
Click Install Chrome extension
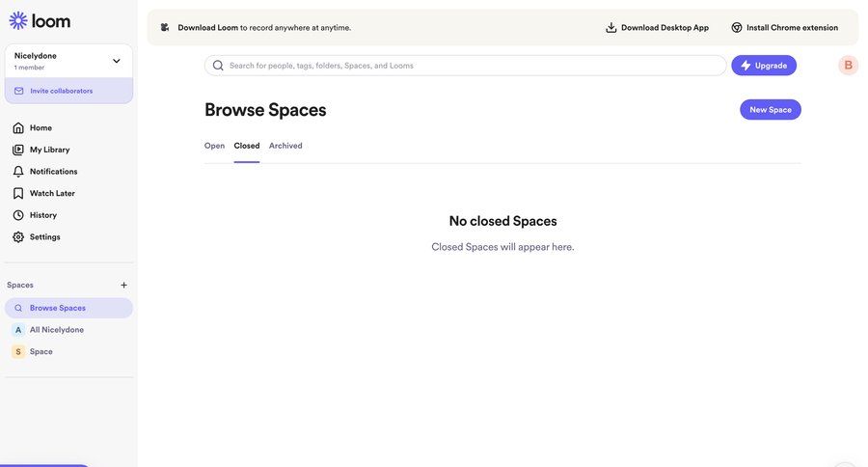point(784,28)
